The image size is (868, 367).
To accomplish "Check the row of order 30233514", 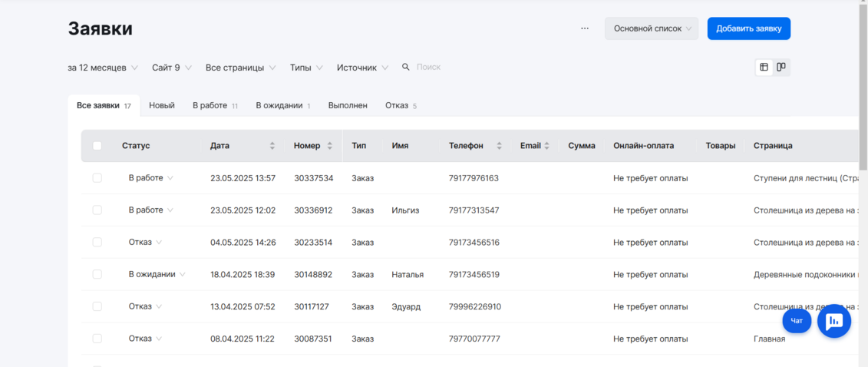I will click(x=97, y=243).
